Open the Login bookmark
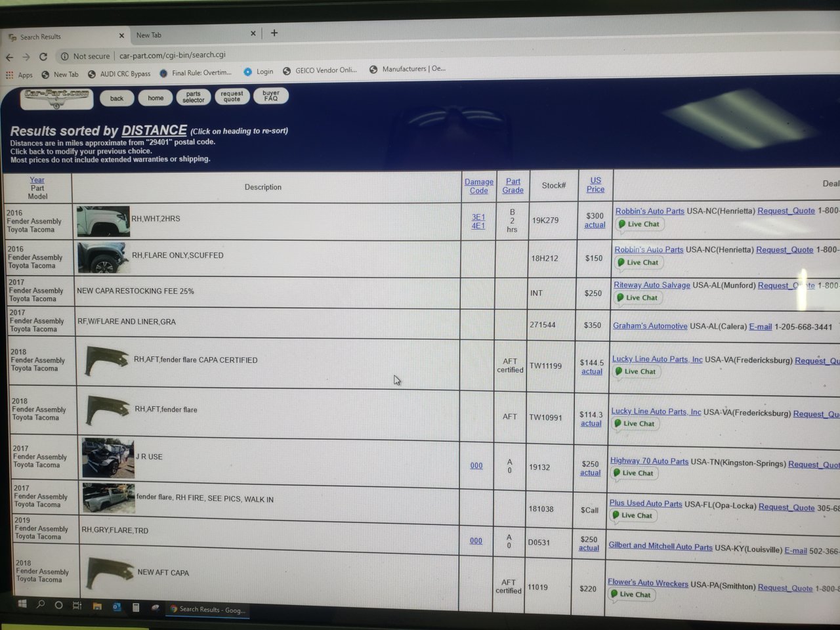840x630 pixels. pyautogui.click(x=259, y=72)
